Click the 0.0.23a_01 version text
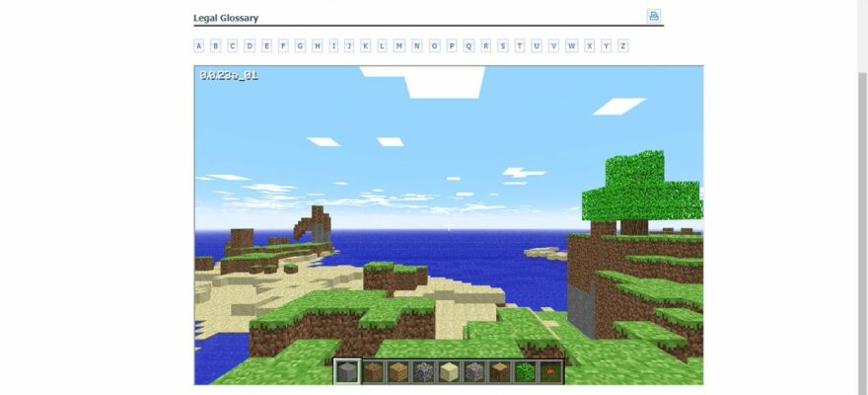The width and height of the screenshot is (868, 395). point(229,75)
